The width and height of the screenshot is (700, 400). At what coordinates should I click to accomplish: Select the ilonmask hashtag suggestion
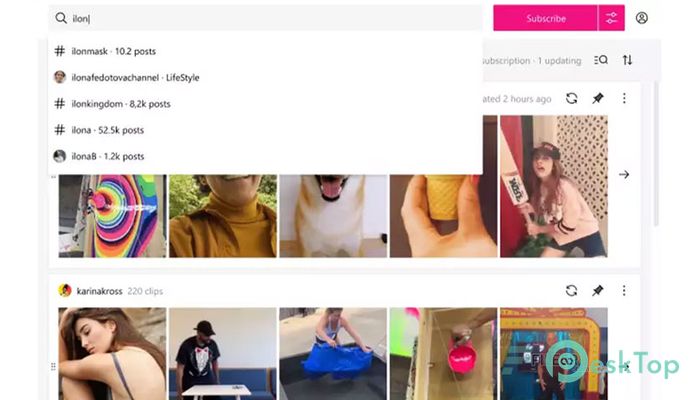(x=265, y=51)
